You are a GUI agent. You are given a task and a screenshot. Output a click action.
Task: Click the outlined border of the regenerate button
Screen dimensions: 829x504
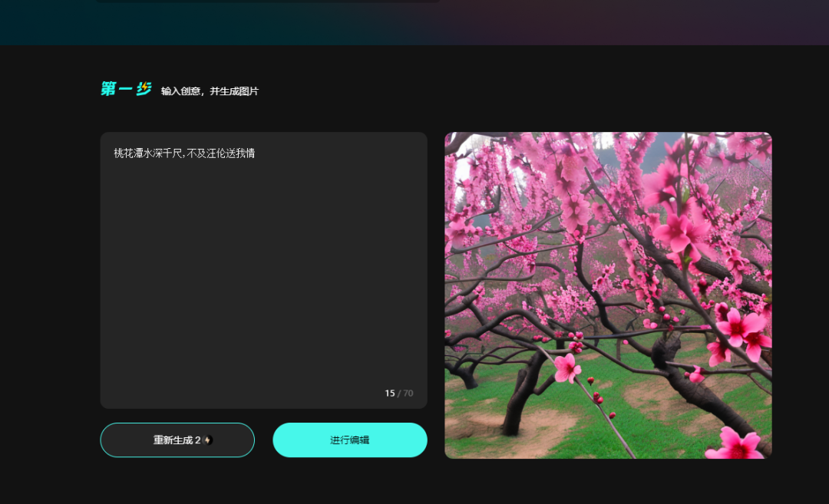click(177, 423)
